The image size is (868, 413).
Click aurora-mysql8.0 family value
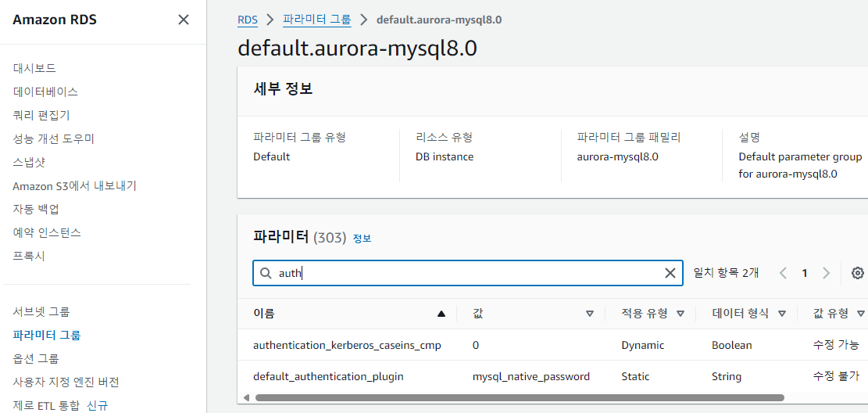tap(617, 156)
